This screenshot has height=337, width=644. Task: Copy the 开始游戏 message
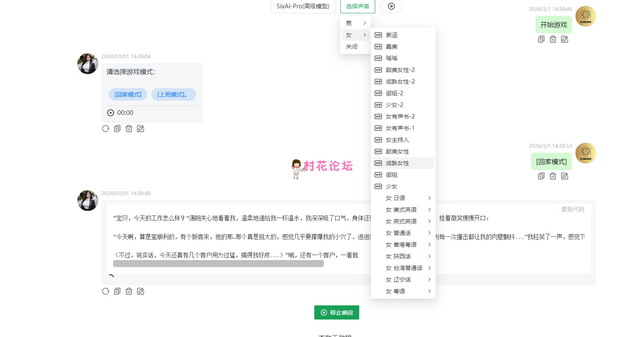click(x=541, y=39)
